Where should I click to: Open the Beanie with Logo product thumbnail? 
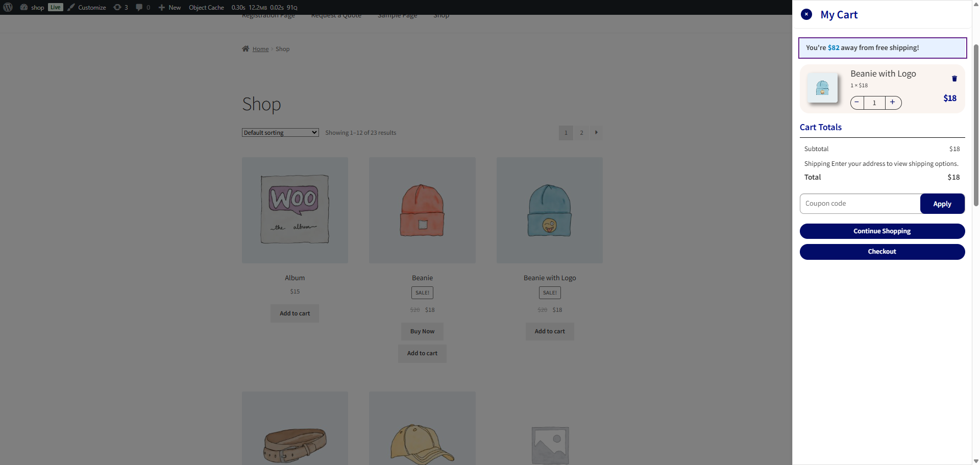pos(823,88)
